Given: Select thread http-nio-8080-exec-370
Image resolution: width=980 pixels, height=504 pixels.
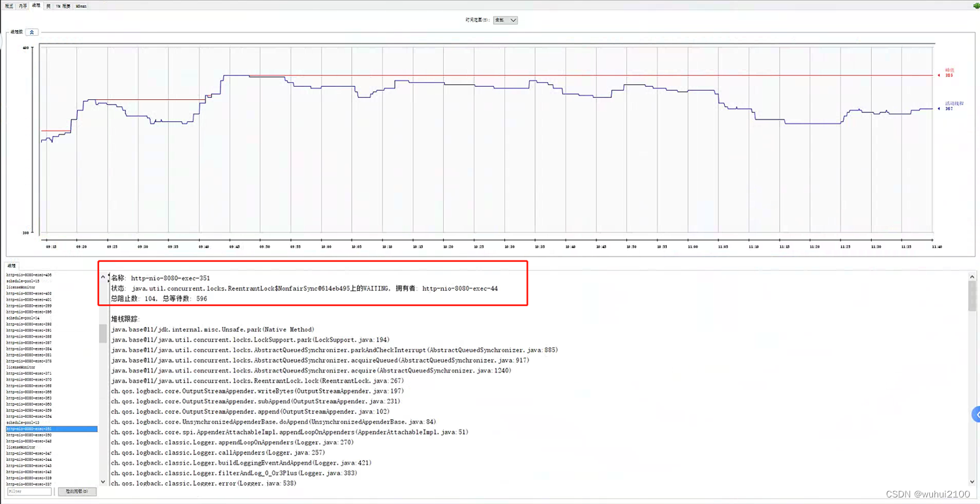Looking at the screenshot, I should (29, 379).
